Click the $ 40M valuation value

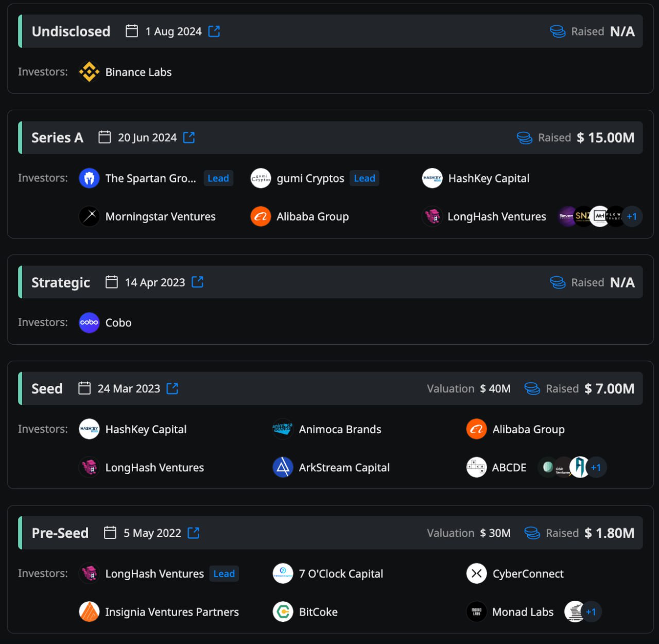[x=495, y=388]
